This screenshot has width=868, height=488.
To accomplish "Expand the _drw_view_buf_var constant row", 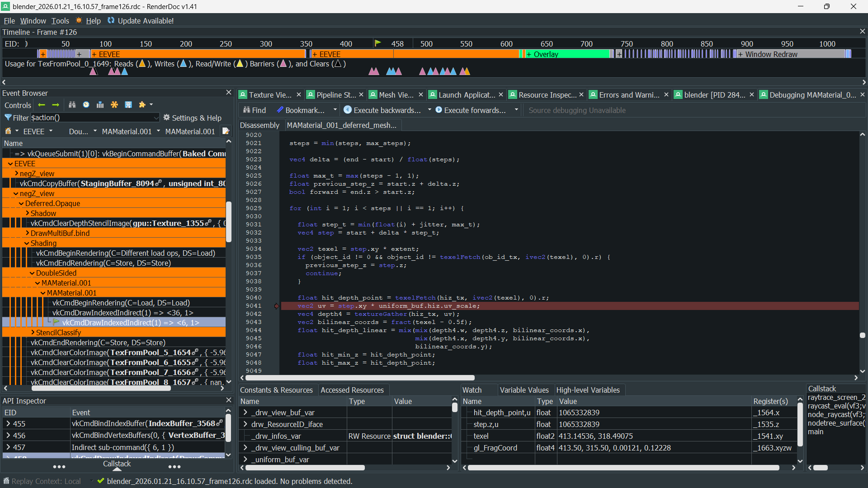I will pos(245,413).
